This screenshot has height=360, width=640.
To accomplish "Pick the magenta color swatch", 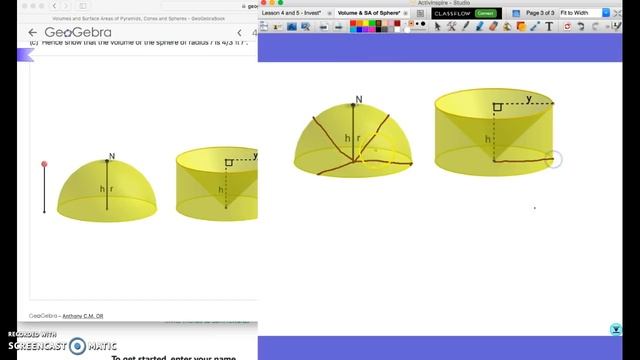I will [372, 29].
